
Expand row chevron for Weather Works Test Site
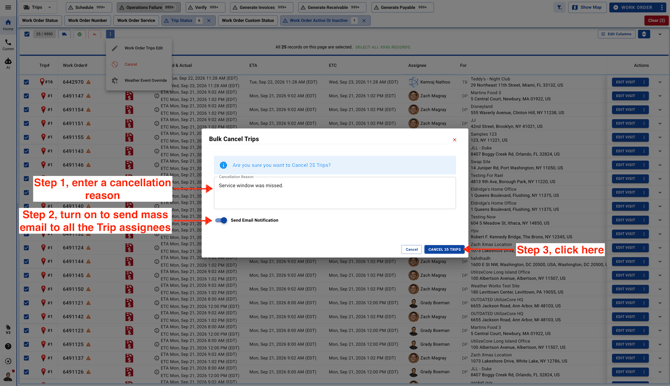coord(660,289)
